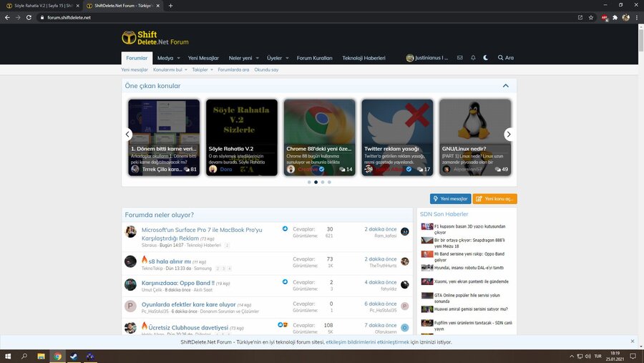Open news GTA Online popüler hile servisi
The width and height of the screenshot is (644, 363).
click(x=467, y=298)
